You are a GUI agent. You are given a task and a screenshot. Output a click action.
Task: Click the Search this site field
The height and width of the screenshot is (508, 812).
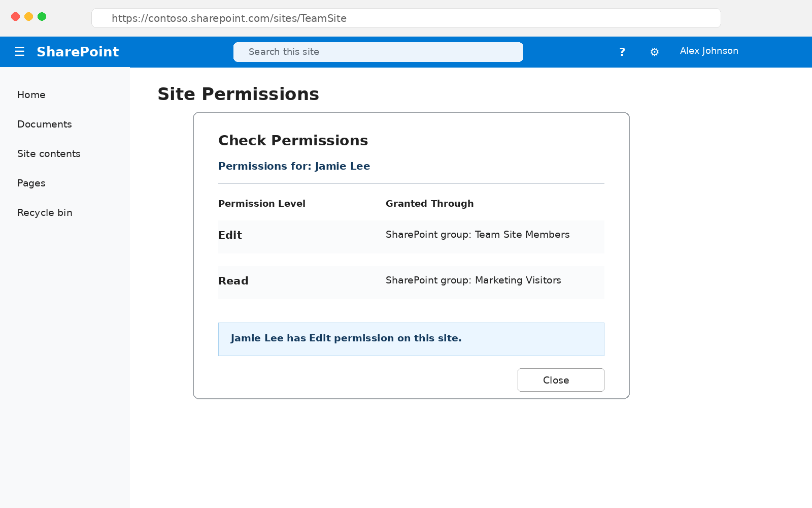click(378, 52)
